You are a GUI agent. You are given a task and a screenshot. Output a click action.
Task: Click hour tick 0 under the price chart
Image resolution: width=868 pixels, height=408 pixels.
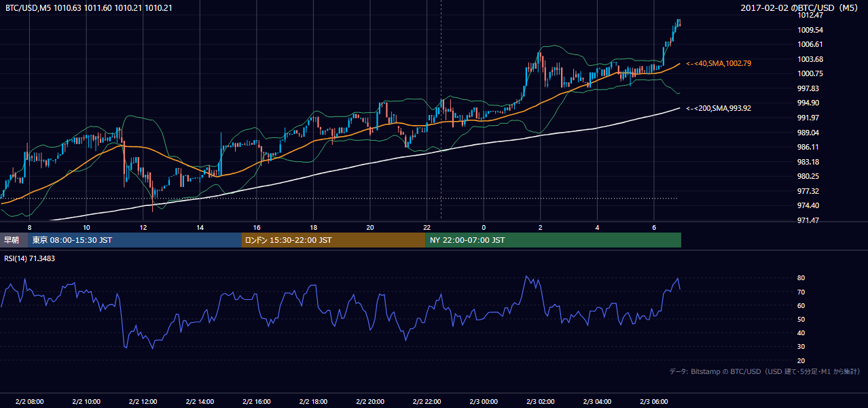click(x=484, y=227)
